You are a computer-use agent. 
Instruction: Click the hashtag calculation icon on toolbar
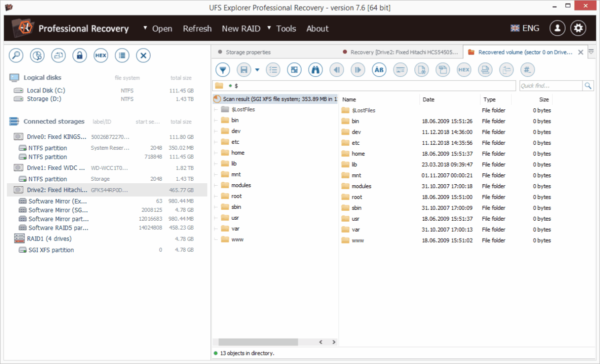(x=527, y=69)
